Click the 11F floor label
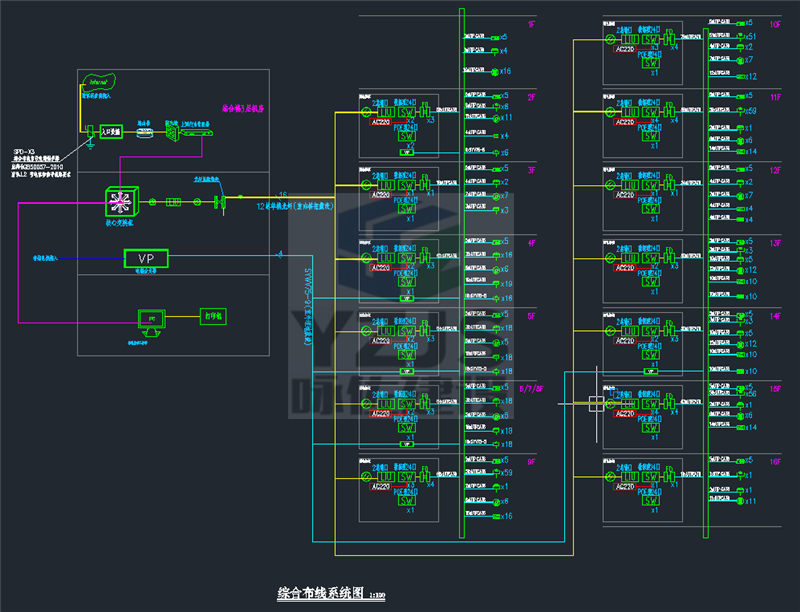The height and width of the screenshot is (612, 800). click(776, 97)
